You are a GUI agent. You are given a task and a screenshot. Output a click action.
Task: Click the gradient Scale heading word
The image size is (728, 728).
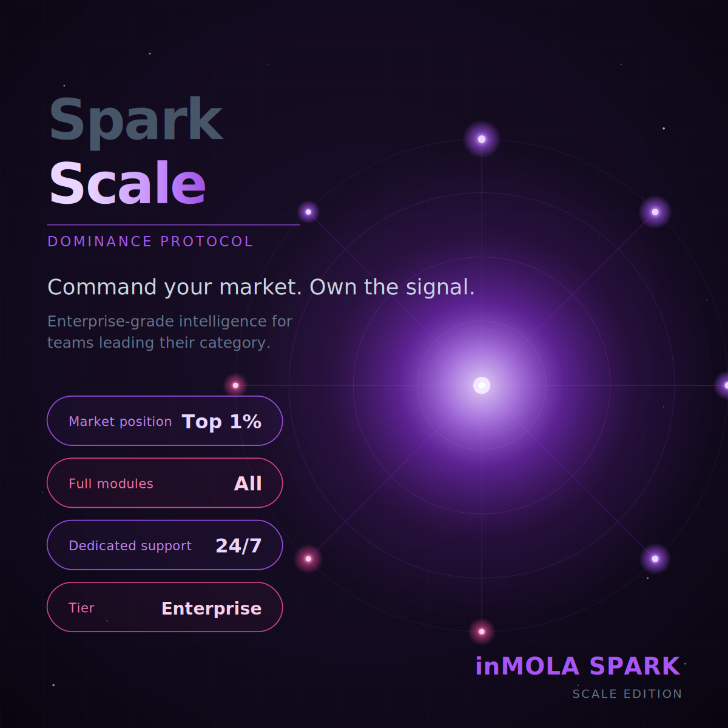[x=127, y=183]
